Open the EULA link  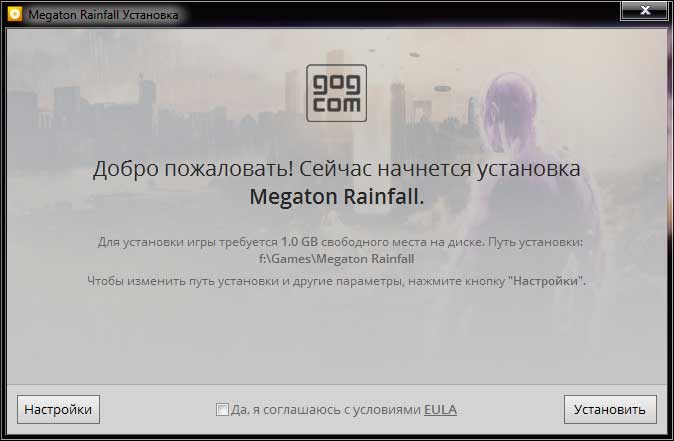pyautogui.click(x=440, y=410)
